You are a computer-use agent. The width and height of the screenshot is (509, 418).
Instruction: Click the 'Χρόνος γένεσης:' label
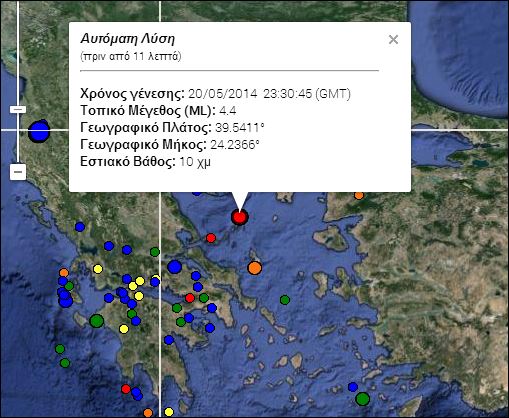point(132,94)
